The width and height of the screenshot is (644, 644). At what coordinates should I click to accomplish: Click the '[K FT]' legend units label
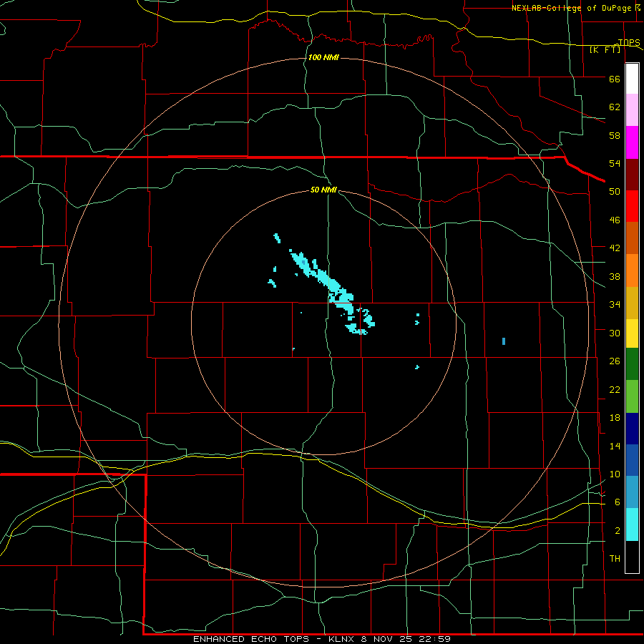click(x=605, y=50)
